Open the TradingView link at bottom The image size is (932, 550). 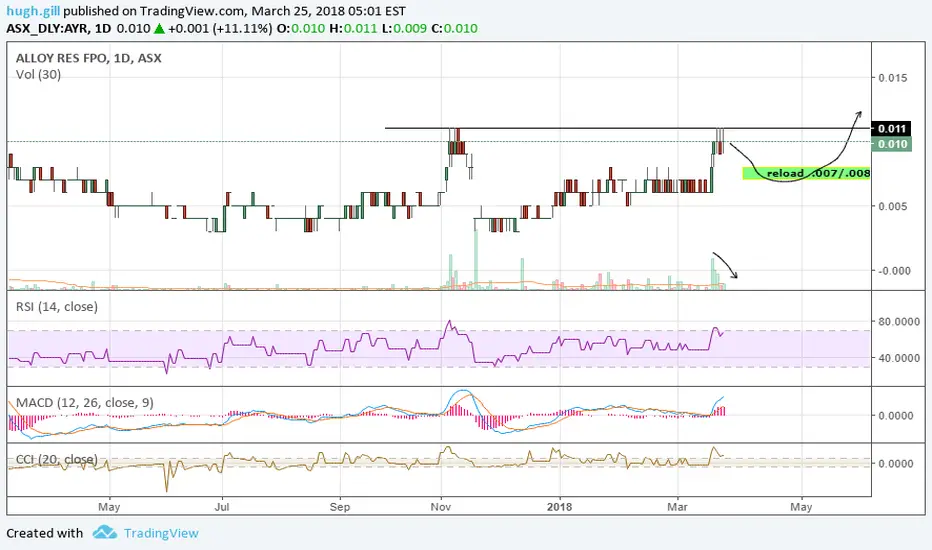[x=161, y=533]
